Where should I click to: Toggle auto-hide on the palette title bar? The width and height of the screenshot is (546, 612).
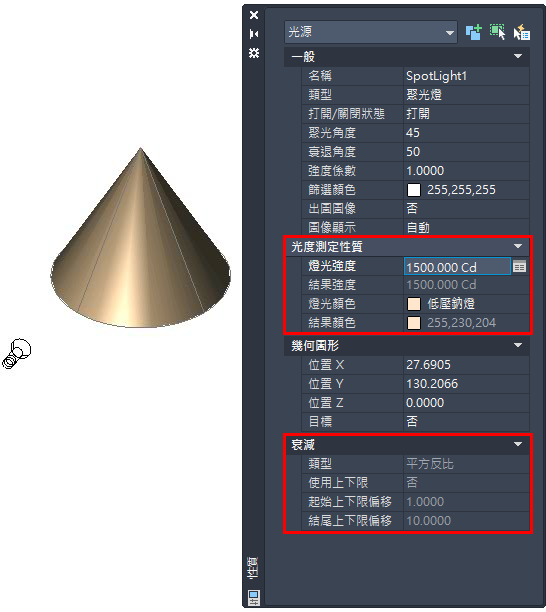[x=254, y=34]
